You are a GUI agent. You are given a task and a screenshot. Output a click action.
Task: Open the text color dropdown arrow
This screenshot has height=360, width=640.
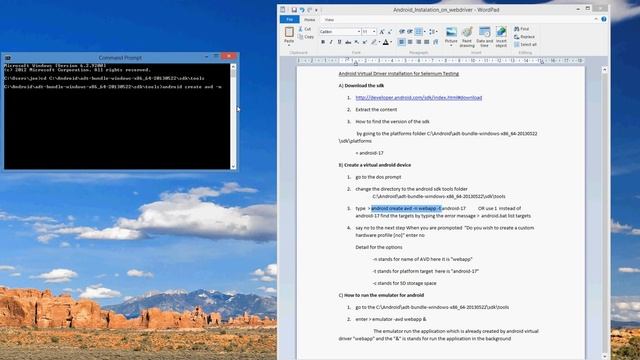(391, 42)
